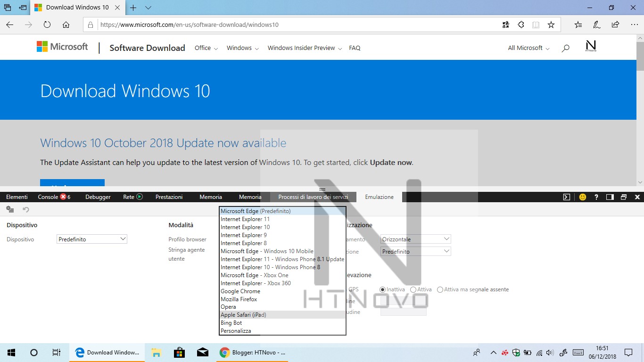
Task: Share this page
Action: 615,25
